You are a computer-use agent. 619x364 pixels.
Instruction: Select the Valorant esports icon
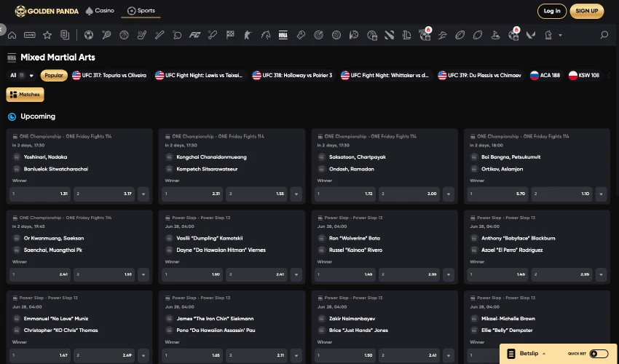tap(531, 35)
